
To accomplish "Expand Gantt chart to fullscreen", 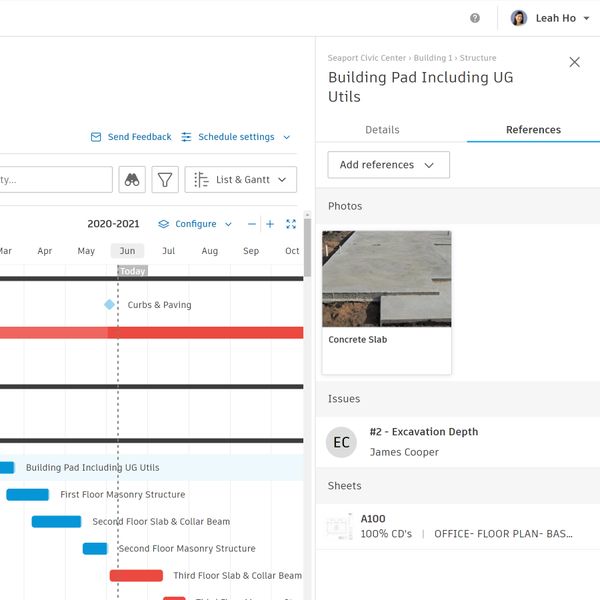I will coord(291,224).
